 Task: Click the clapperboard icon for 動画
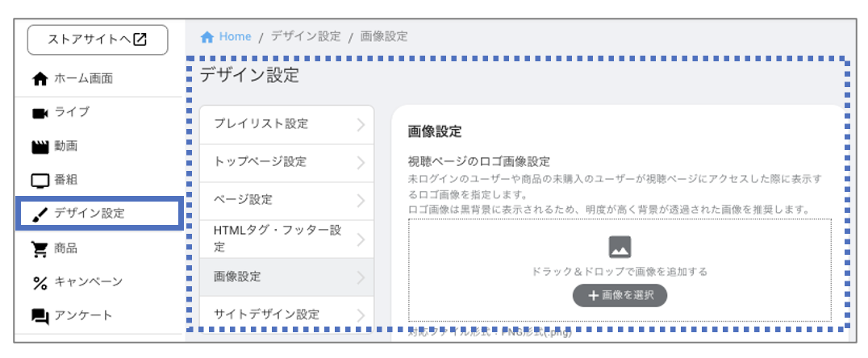click(x=40, y=147)
